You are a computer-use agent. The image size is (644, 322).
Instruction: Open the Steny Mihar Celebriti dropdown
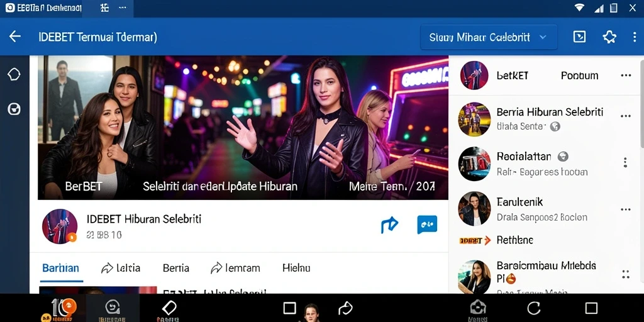(489, 37)
